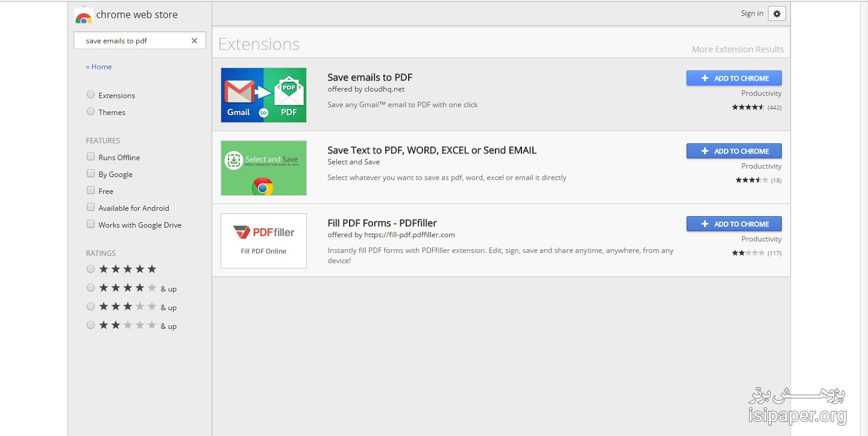Add Save emails to PDF to Chrome
Screen dimensions: 868x436
734,78
